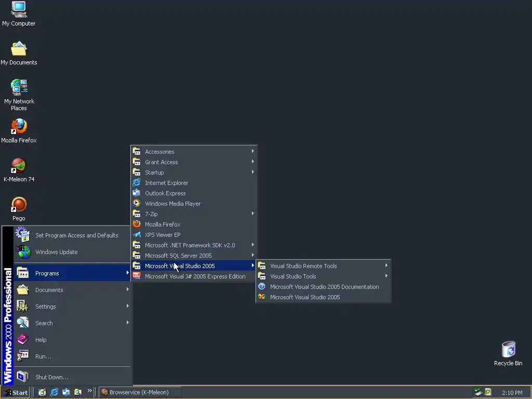Launch Outlook Express from the Programs menu
The width and height of the screenshot is (532, 399).
point(194,193)
